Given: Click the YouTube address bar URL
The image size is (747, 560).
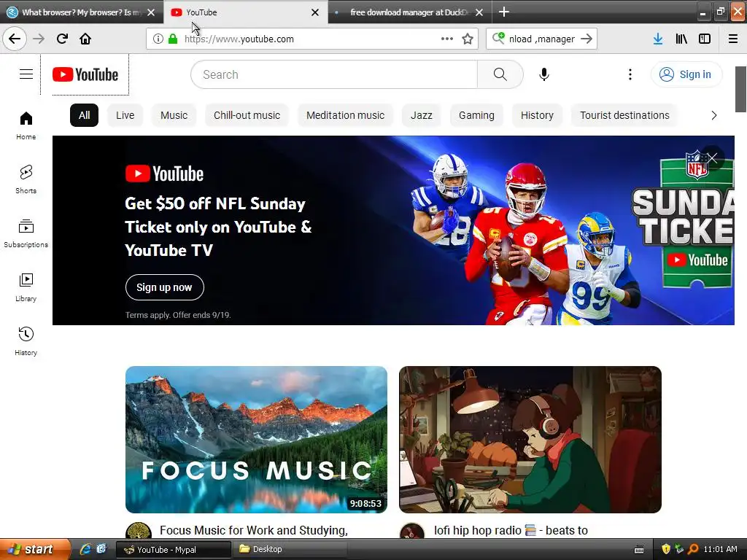Looking at the screenshot, I should coord(239,39).
